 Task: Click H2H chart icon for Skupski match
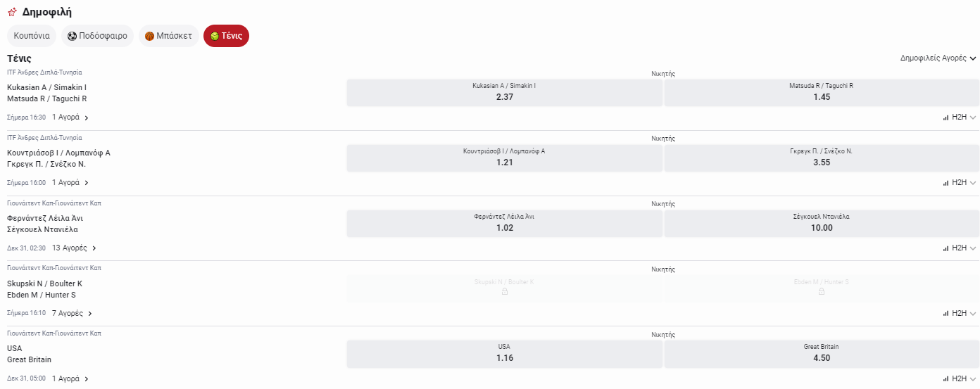click(x=946, y=314)
